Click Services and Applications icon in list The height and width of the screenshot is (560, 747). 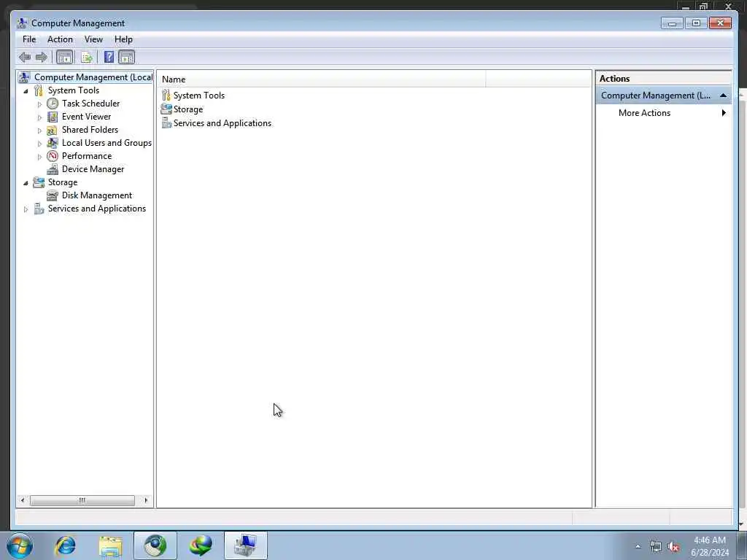[166, 122]
